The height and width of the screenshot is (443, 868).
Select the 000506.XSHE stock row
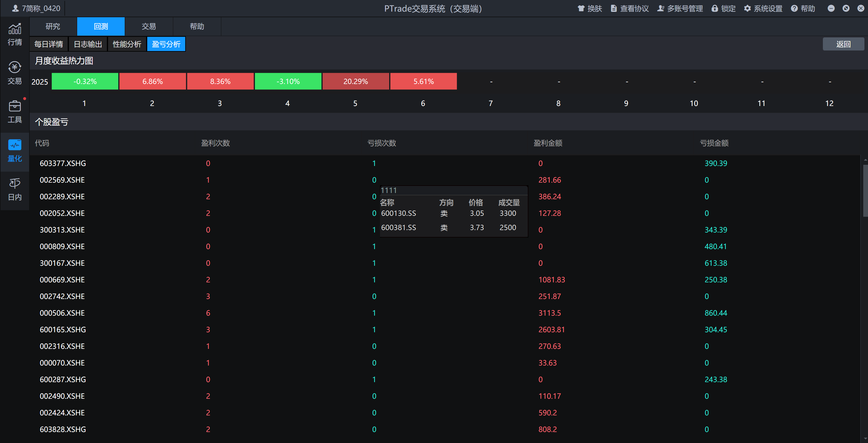click(62, 313)
